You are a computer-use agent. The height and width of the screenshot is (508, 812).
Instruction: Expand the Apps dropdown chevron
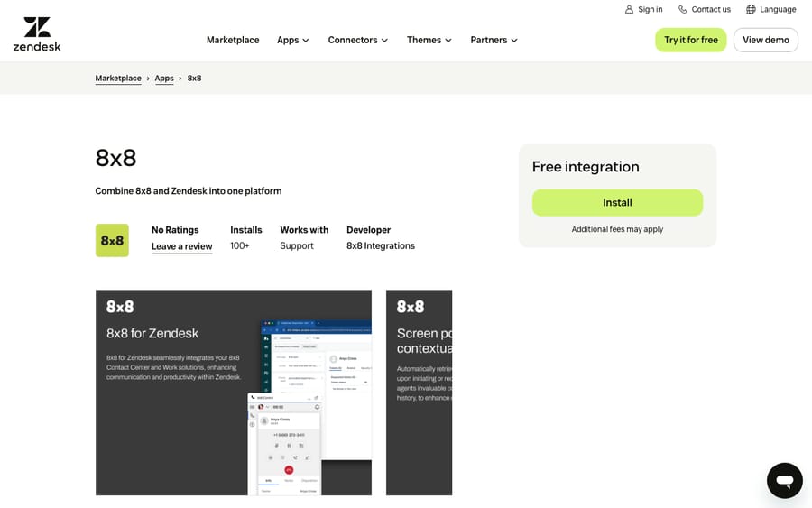click(x=306, y=41)
